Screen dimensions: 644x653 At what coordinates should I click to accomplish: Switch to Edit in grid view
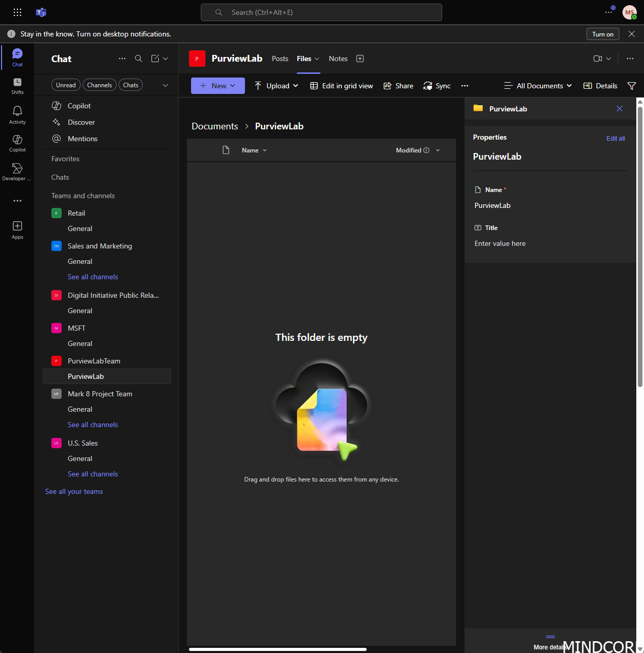pyautogui.click(x=341, y=86)
